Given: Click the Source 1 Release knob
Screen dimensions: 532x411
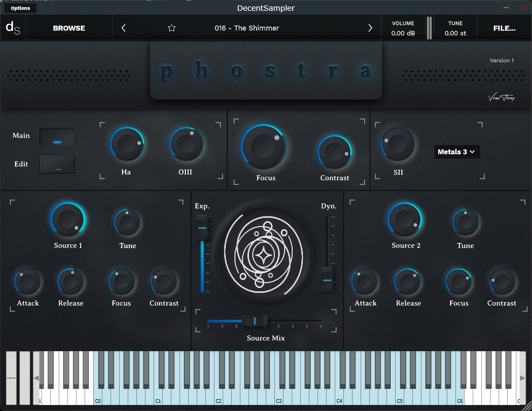Looking at the screenshot, I should 71,282.
